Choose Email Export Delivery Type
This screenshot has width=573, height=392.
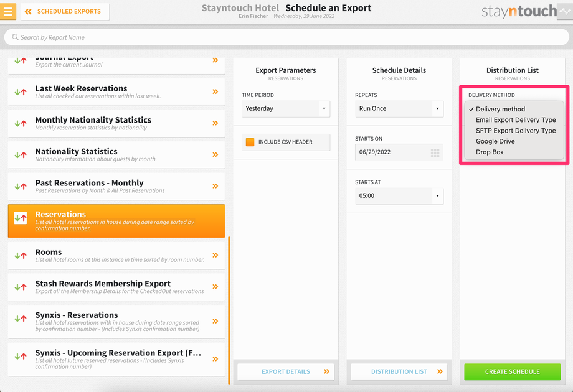516,119
